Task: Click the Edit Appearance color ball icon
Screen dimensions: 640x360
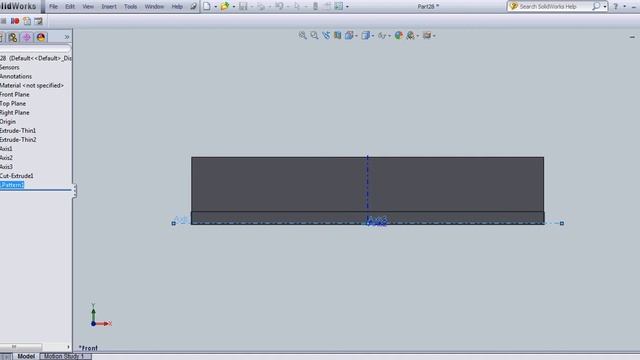Action: click(x=399, y=36)
